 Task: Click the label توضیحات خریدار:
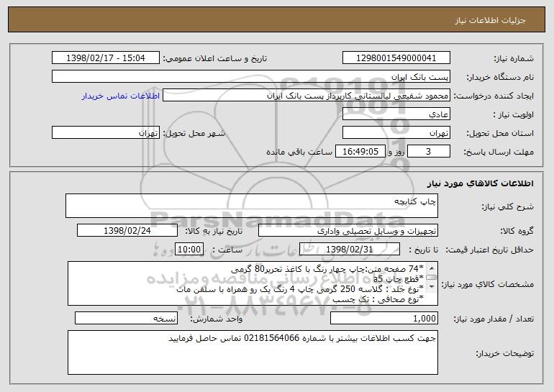point(504,353)
